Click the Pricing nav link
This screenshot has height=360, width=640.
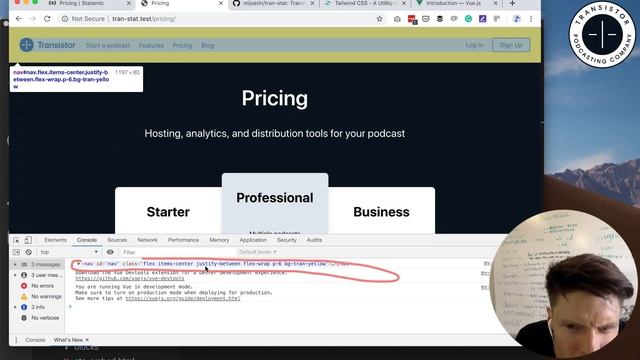click(182, 45)
